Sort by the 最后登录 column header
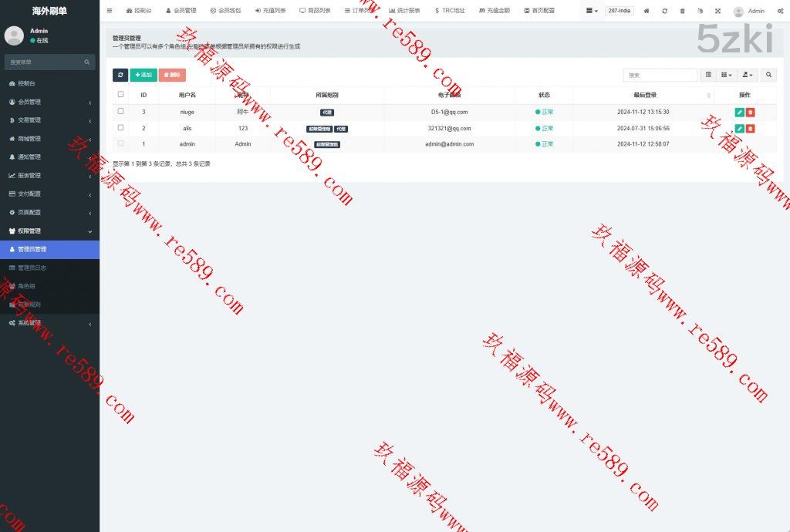Viewport: 790px width, 532px height. [644, 95]
